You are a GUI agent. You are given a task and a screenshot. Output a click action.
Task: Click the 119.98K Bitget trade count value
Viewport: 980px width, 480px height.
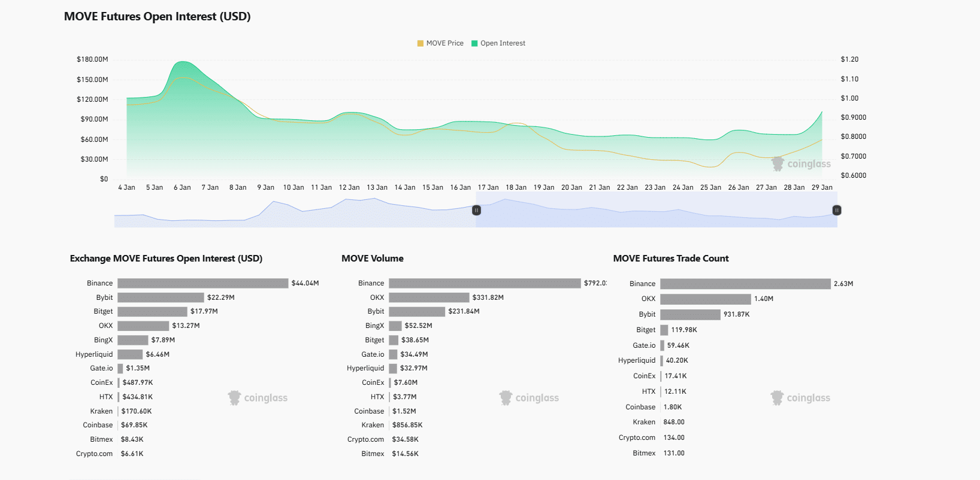pyautogui.click(x=684, y=330)
